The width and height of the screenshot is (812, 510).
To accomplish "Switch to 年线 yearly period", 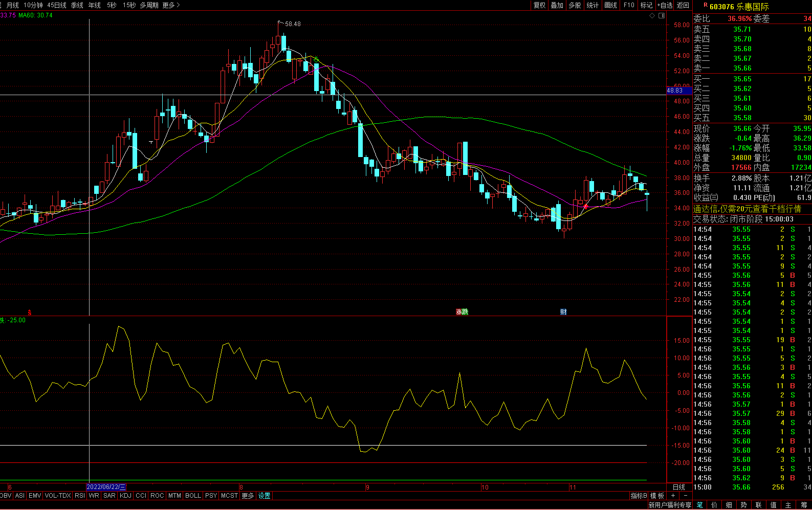I will tap(95, 5).
